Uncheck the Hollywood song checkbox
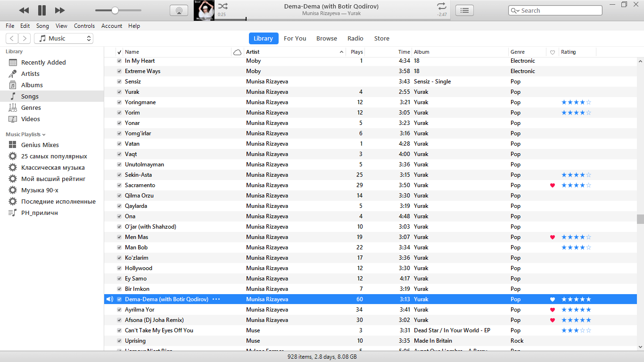The image size is (644, 362). [x=119, y=268]
